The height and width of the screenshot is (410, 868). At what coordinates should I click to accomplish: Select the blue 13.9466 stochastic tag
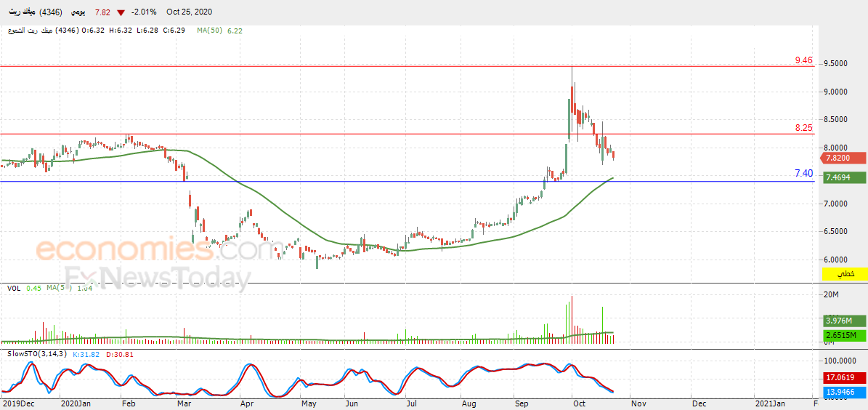pos(844,393)
